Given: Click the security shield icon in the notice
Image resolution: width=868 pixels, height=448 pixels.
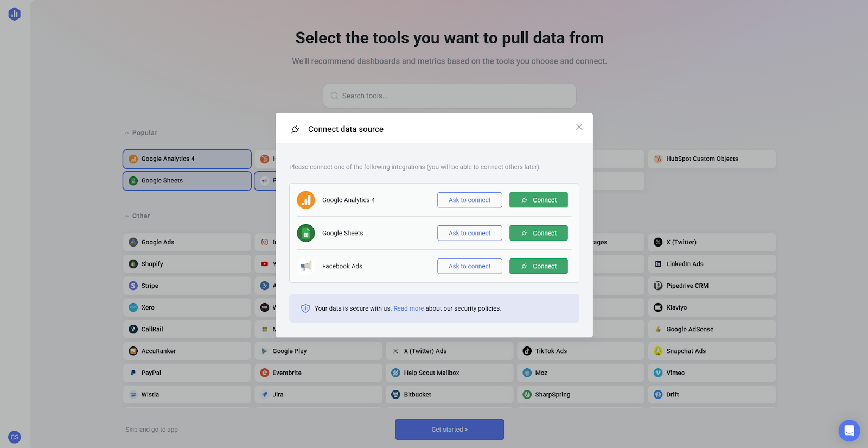Looking at the screenshot, I should tap(305, 308).
